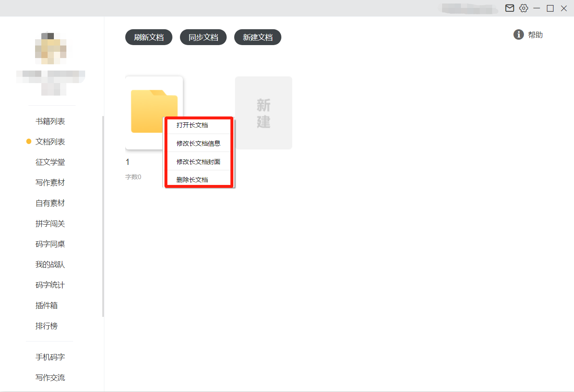Open 征文学堂 in sidebar

[x=50, y=162]
